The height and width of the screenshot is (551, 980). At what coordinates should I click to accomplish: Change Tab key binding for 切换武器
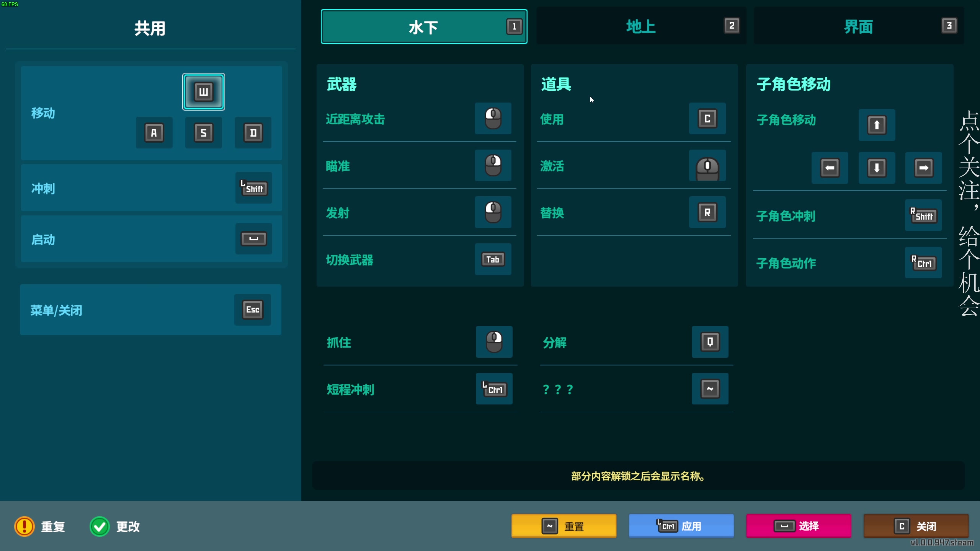tap(493, 259)
